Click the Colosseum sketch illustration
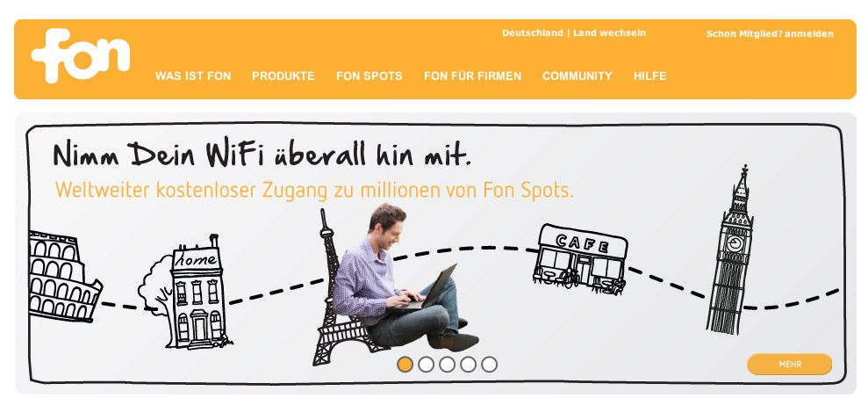 65,276
